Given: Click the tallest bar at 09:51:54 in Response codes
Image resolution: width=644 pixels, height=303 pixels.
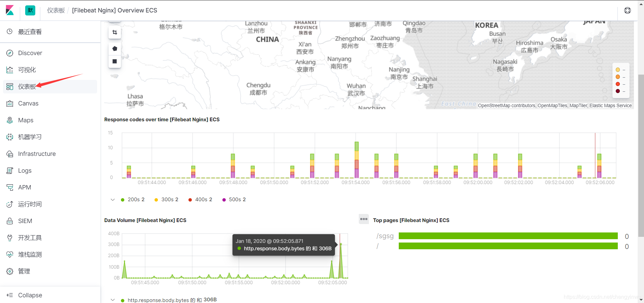Looking at the screenshot, I should click(x=356, y=160).
